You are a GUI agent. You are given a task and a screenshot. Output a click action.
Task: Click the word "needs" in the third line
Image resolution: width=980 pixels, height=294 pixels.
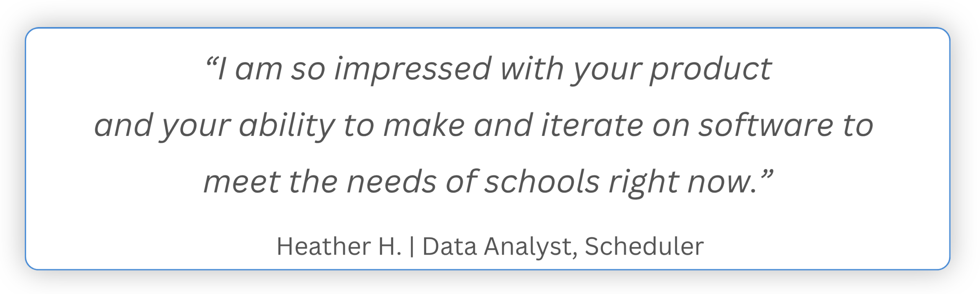[391, 182]
